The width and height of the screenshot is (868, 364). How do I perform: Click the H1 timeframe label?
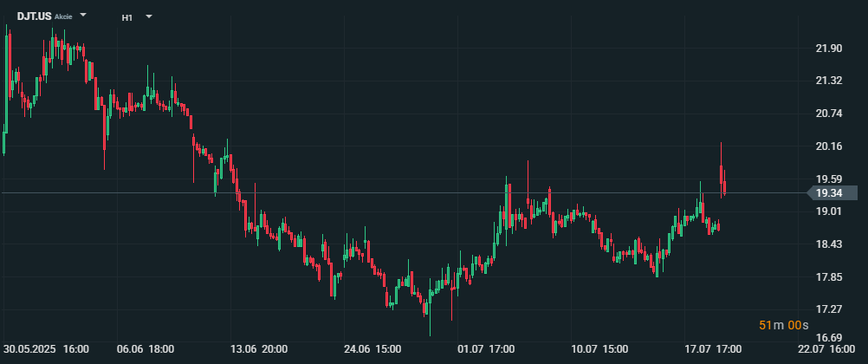coord(127,17)
